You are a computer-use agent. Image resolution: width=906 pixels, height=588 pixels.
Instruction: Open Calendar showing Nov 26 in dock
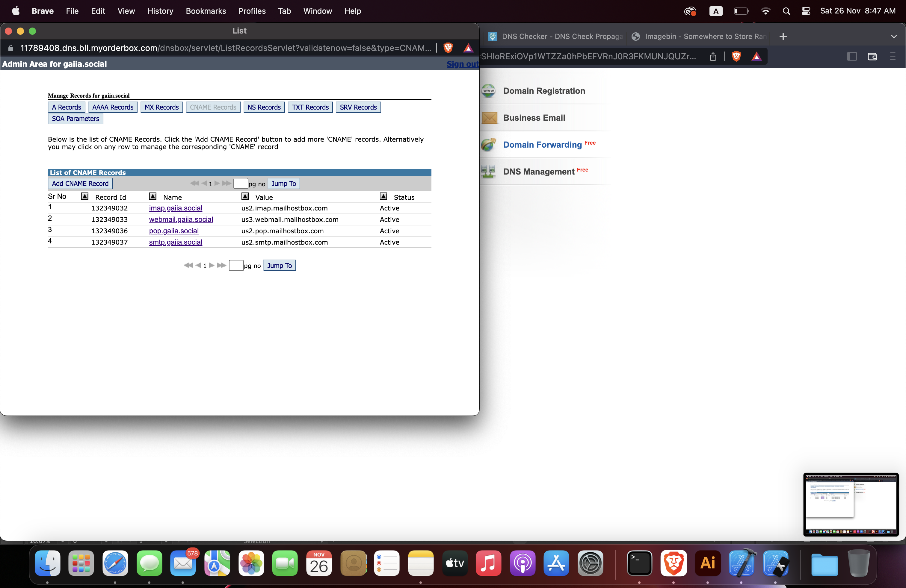pos(319,563)
